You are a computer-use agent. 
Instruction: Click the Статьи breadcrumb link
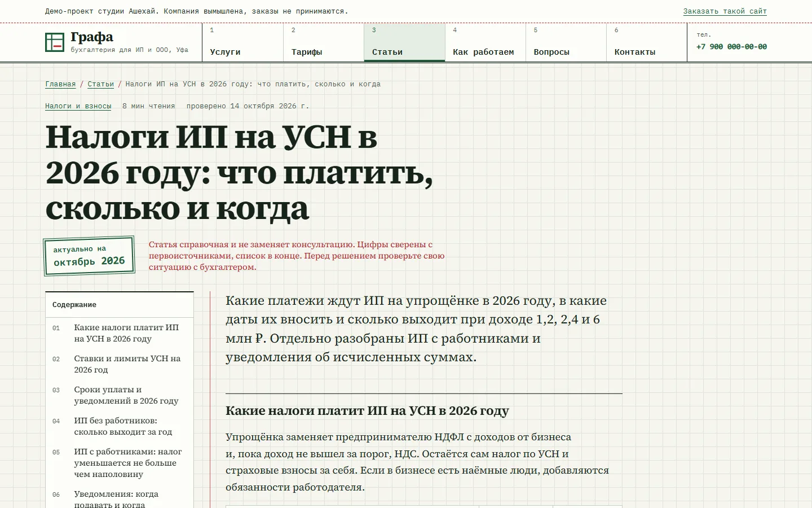coord(100,84)
